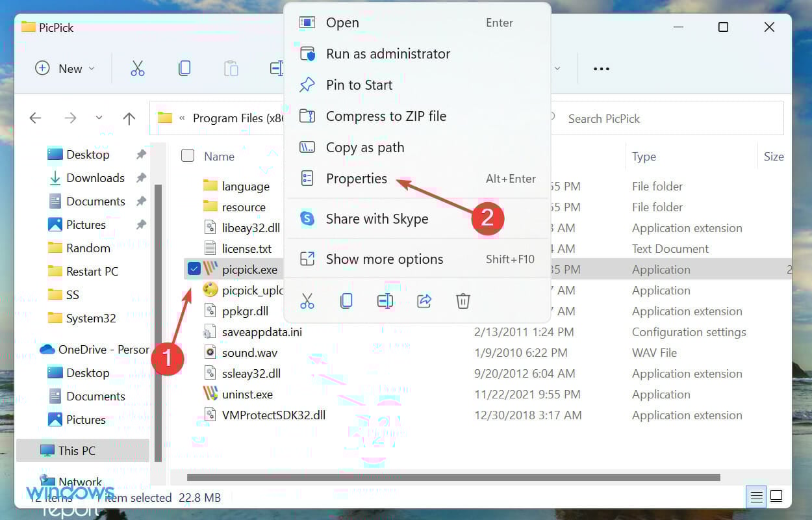Click the Delete trash icon in context menu

point(463,300)
